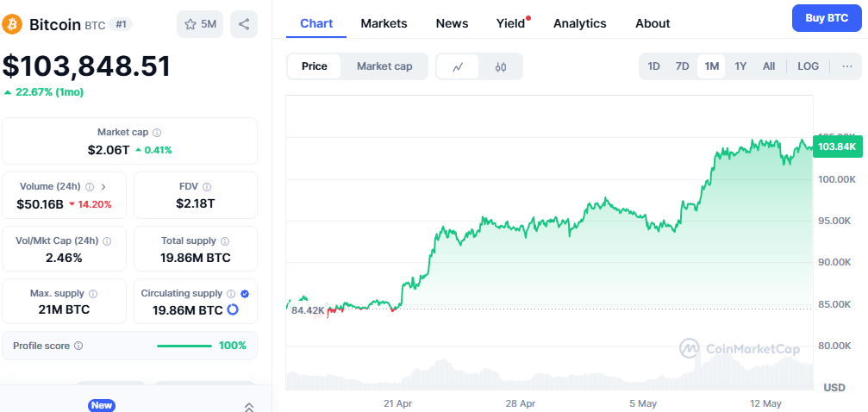
Task: Click the #1 rank badge
Action: (121, 24)
